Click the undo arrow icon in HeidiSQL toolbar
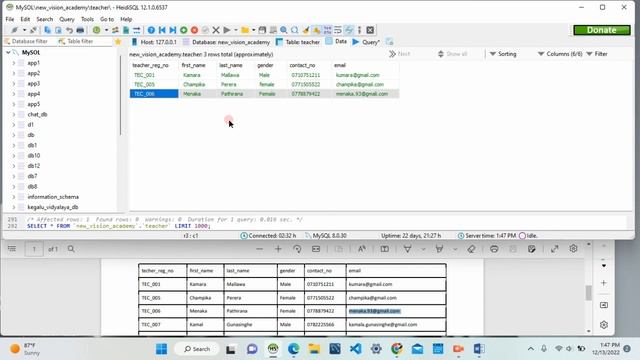Screen dimensions: 640x360 click(69, 30)
